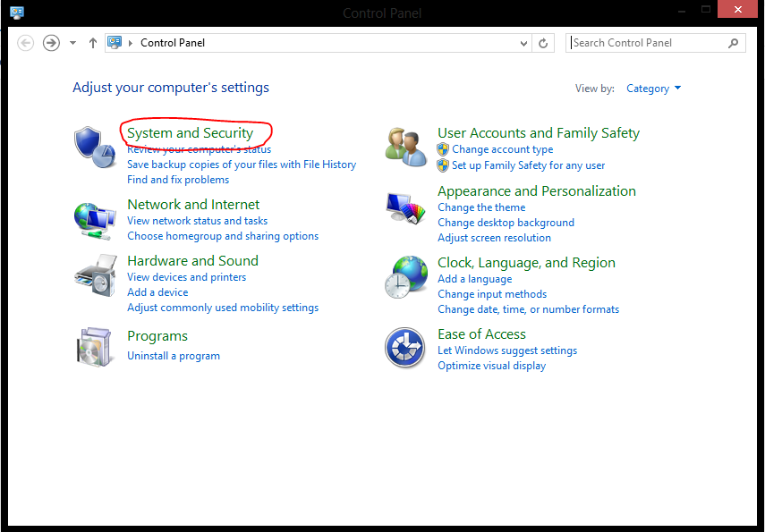
Task: Click View network status and tasks
Action: 197,221
